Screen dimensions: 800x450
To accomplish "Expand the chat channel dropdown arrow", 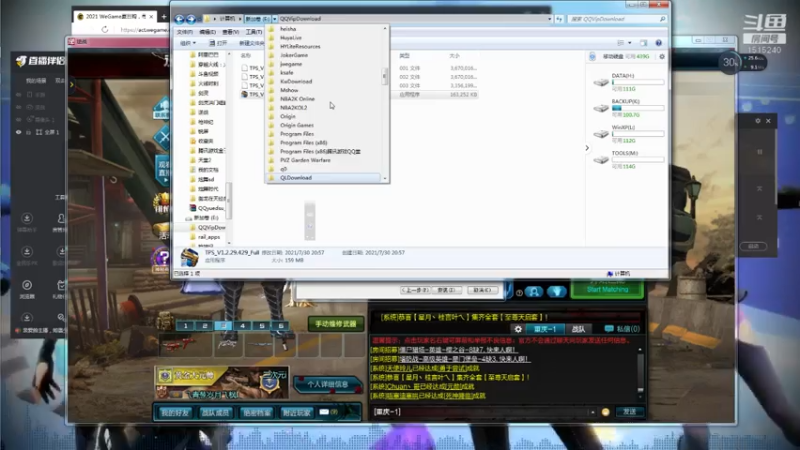I will click(x=592, y=412).
